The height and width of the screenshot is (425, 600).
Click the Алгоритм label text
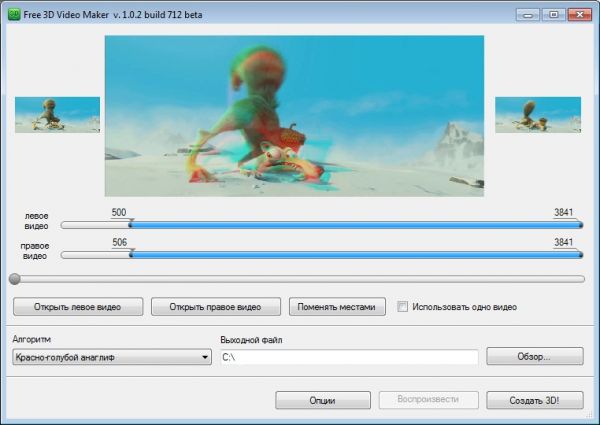(x=32, y=339)
